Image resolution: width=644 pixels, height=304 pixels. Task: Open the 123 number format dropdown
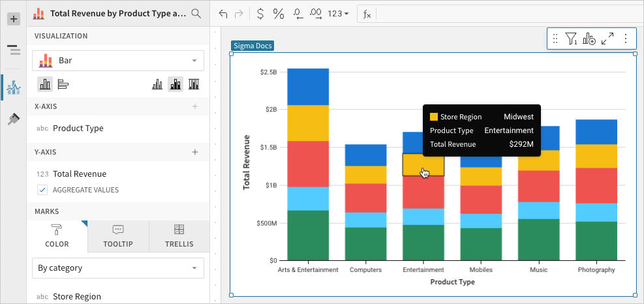tap(337, 14)
